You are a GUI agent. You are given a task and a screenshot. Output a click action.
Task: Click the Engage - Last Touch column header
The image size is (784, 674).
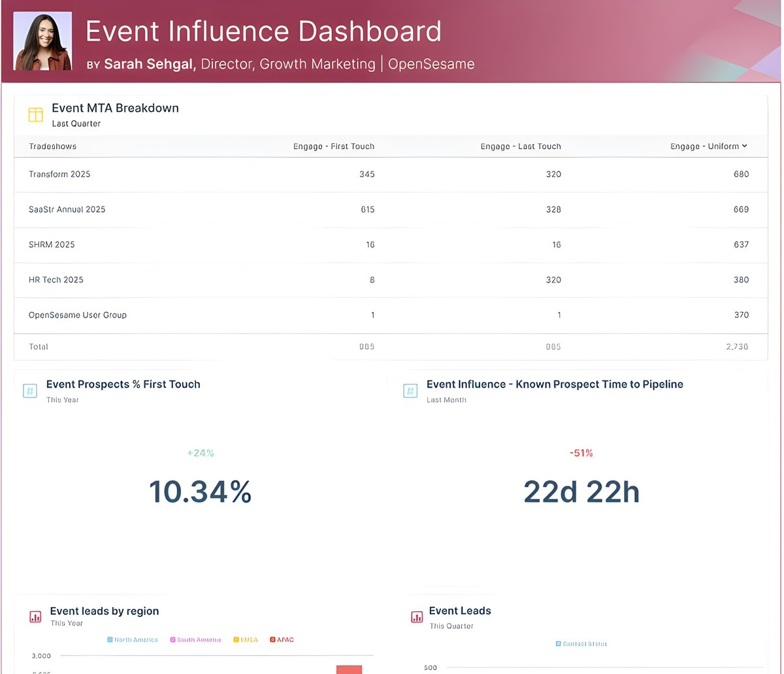click(x=521, y=146)
